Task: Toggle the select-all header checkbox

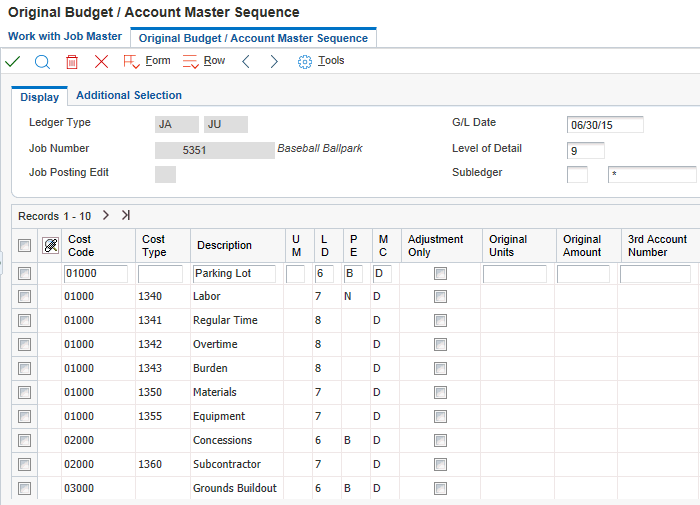Action: click(25, 245)
